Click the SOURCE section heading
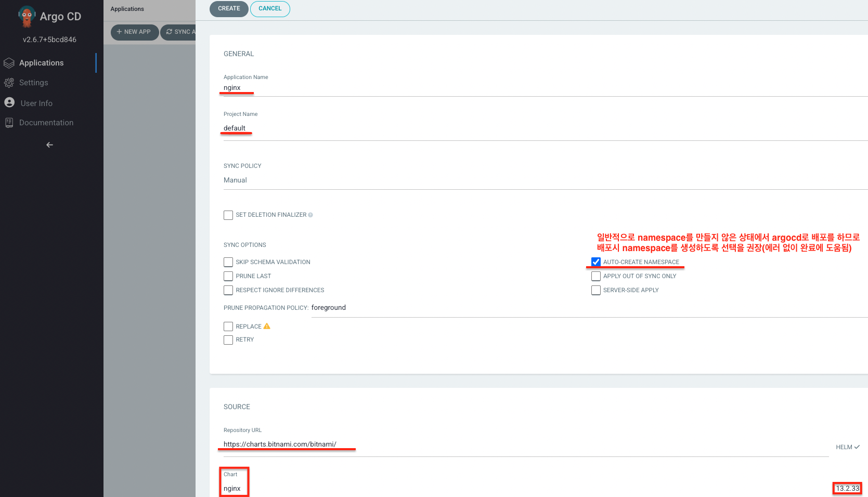868x497 pixels. tap(237, 407)
